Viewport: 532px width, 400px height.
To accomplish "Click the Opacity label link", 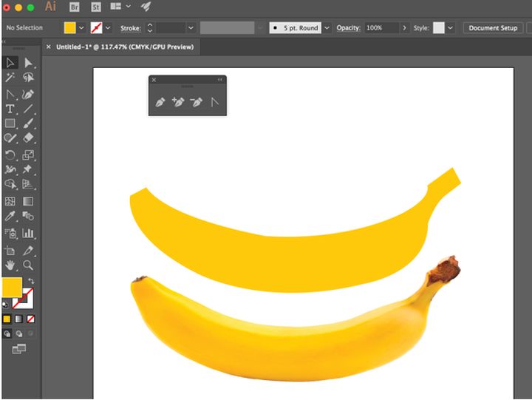I will point(349,28).
